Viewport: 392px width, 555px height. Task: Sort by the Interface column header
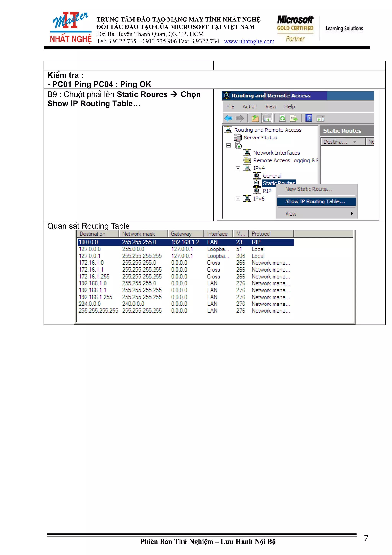(x=219, y=234)
